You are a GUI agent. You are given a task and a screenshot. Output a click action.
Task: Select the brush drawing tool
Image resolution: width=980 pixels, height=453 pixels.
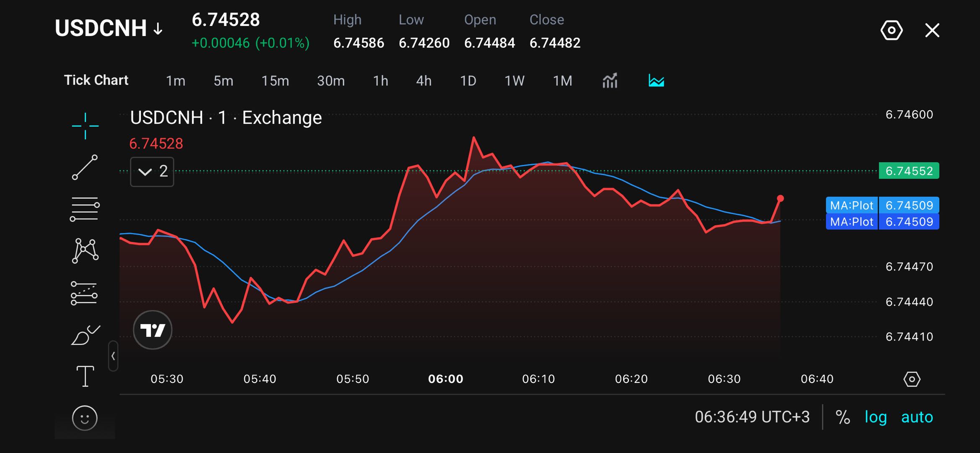pyautogui.click(x=86, y=335)
